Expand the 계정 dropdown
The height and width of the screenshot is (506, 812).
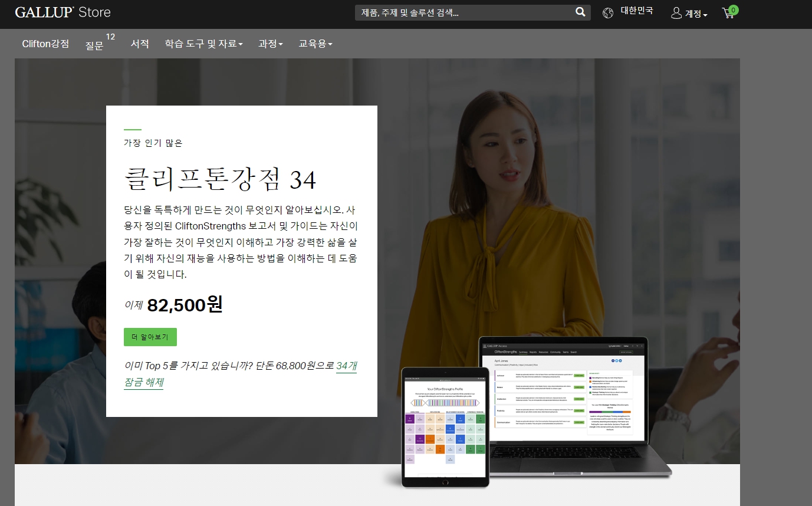point(696,14)
